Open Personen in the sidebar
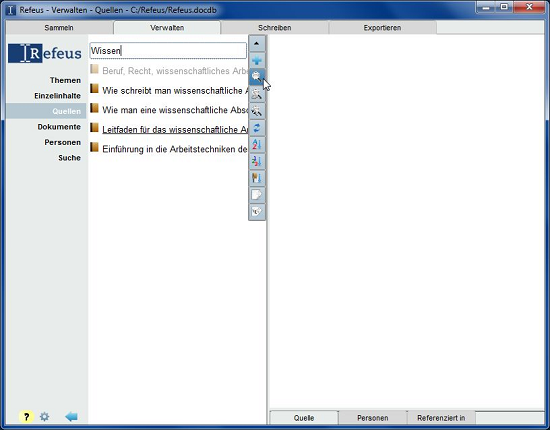 pyautogui.click(x=62, y=142)
